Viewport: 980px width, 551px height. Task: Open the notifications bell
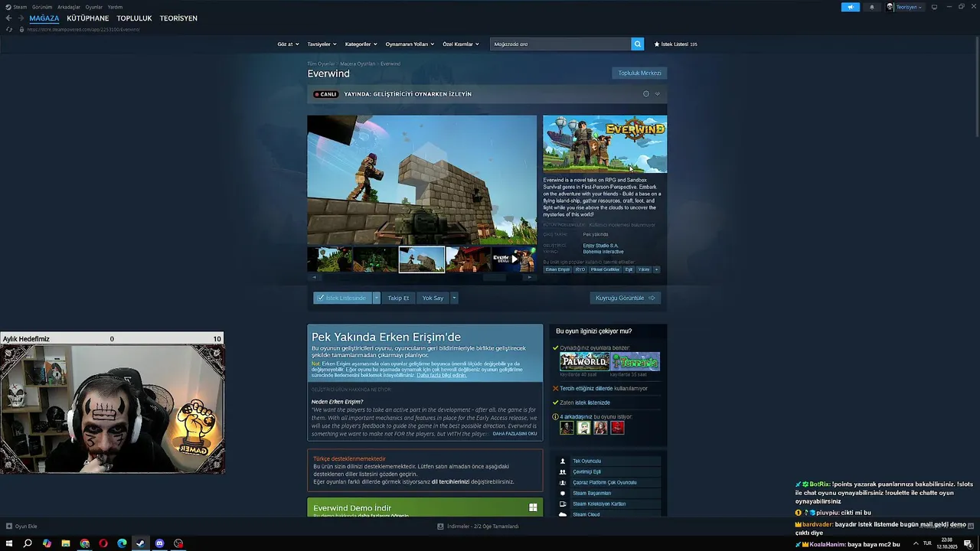[871, 7]
